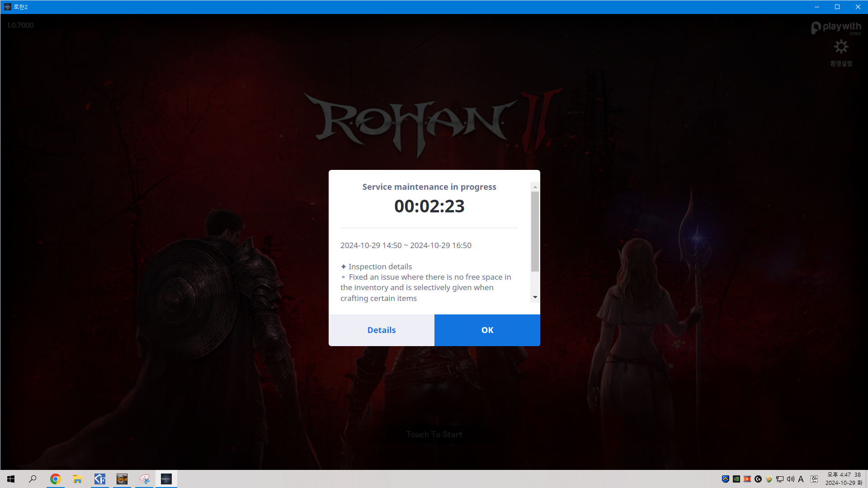868x488 pixels.
Task: Open File Explorer from the taskbar
Action: [x=77, y=479]
